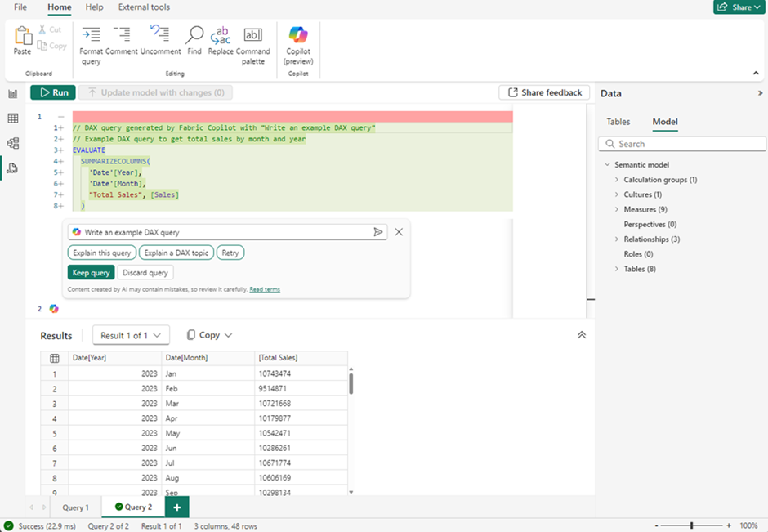Click the Copilot prompt input field
Image resolution: width=768 pixels, height=532 pixels.
pos(221,232)
